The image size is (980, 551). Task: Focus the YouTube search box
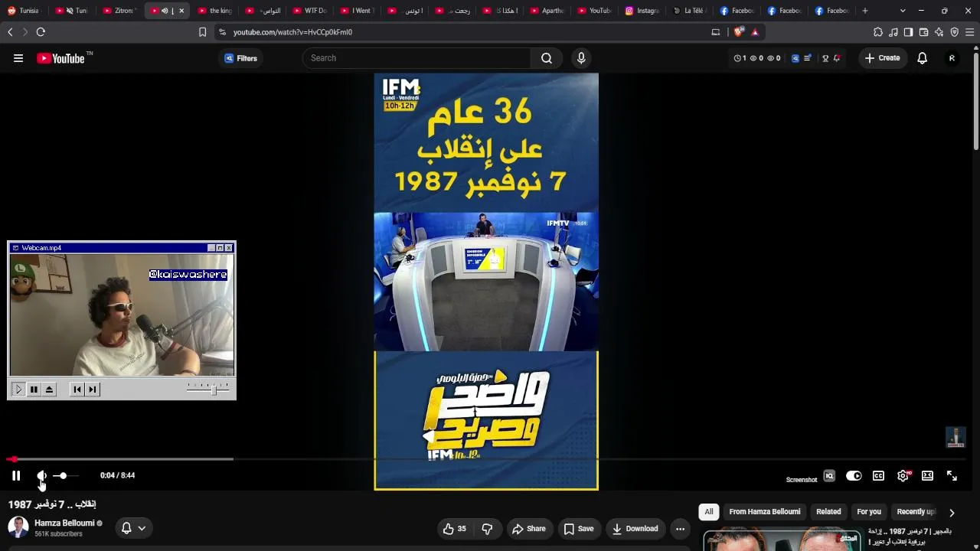(416, 58)
